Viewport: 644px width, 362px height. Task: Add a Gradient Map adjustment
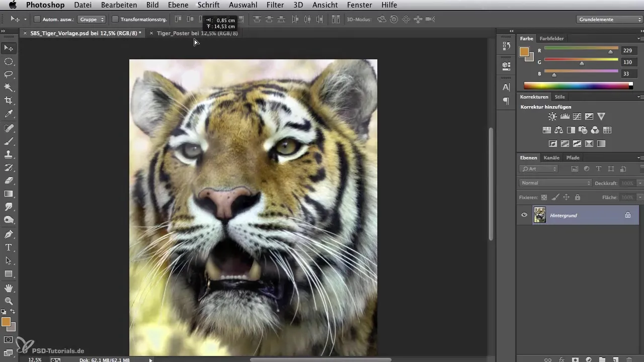pos(601,143)
